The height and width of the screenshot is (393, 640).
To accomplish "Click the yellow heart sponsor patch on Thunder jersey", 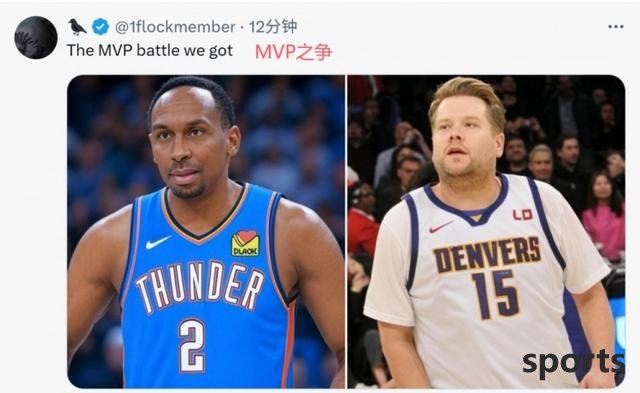I will click(245, 243).
